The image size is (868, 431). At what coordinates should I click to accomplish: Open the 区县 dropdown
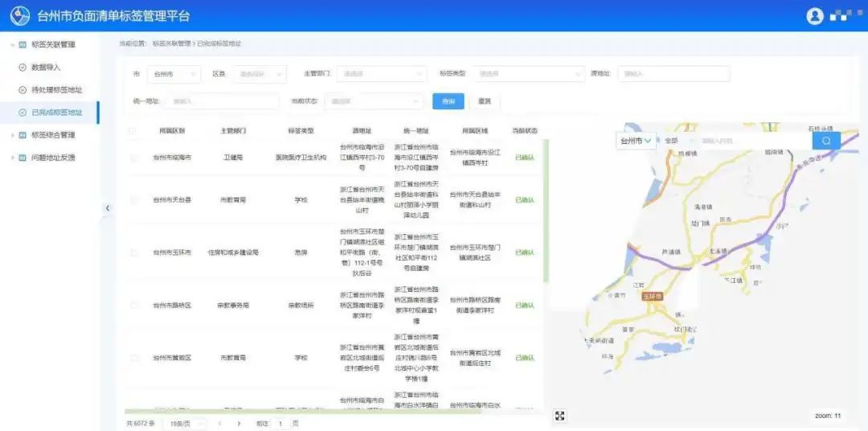pyautogui.click(x=259, y=74)
